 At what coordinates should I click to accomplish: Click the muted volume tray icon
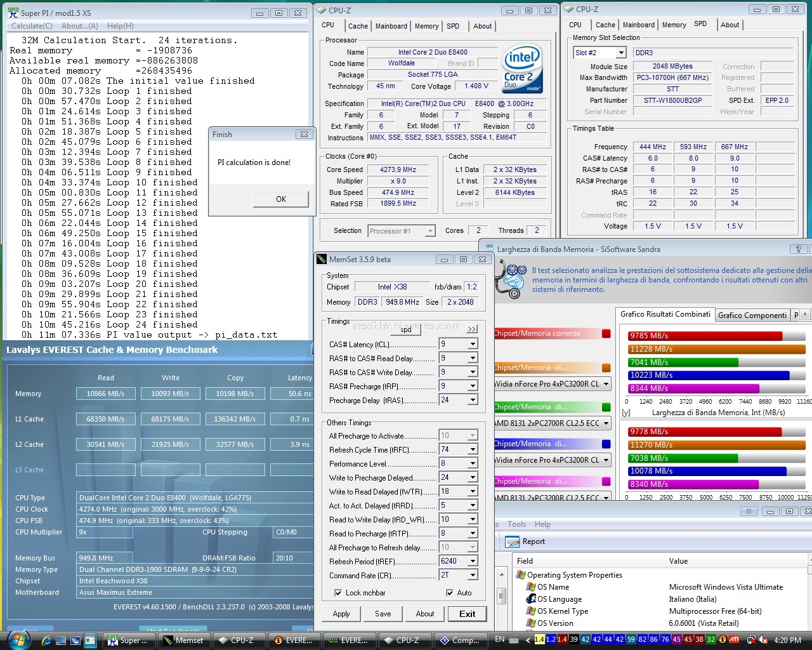[x=763, y=640]
